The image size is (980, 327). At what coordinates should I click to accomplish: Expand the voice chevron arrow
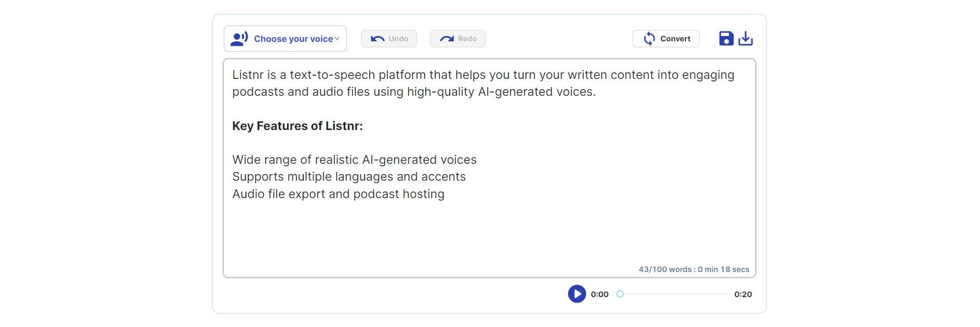click(337, 39)
